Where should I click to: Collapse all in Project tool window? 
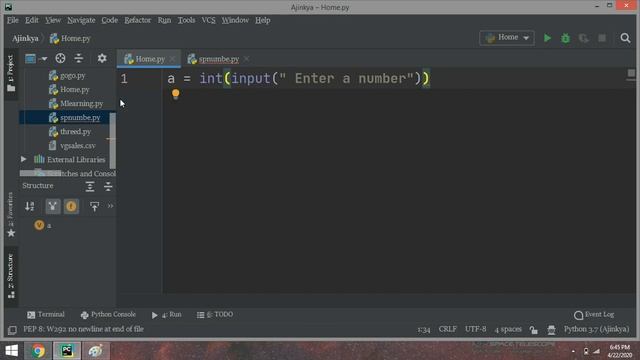78,58
